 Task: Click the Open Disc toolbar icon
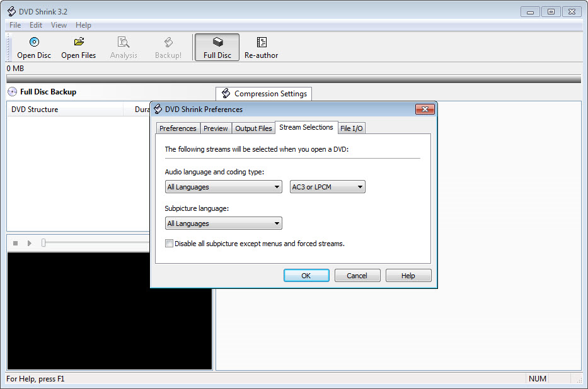coord(34,42)
